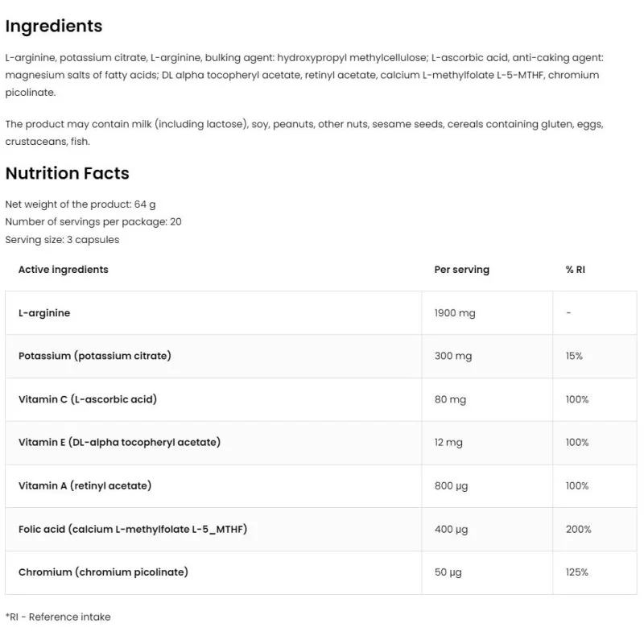Click the serving size 3 capsules line
Screen dimensions: 644x644
(62, 240)
